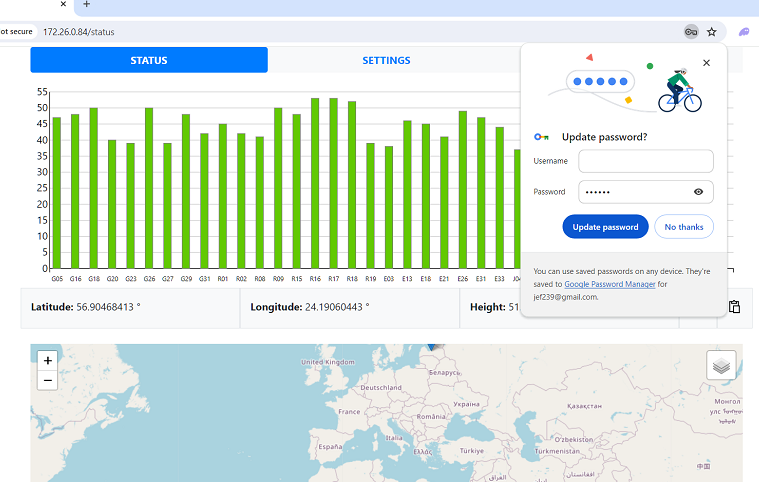The height and width of the screenshot is (482, 759).
Task: Focus the Password input field
Action: tap(646, 192)
